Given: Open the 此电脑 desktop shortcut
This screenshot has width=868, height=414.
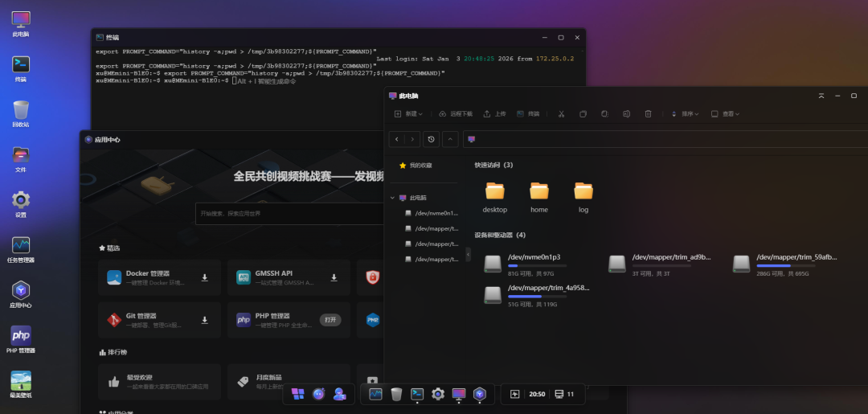Looking at the screenshot, I should point(21,24).
